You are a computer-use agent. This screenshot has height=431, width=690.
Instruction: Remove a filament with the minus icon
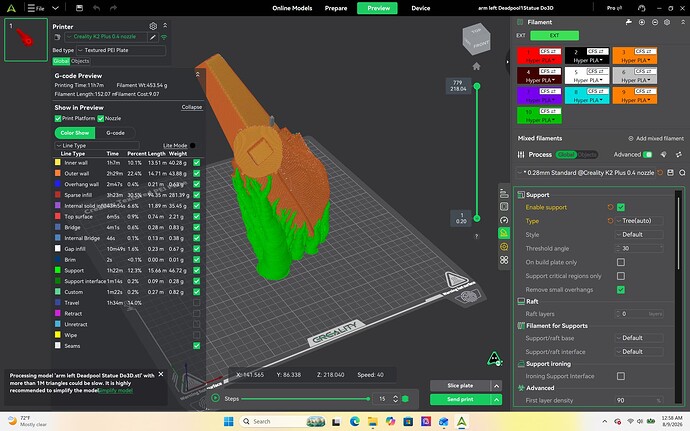(x=655, y=22)
